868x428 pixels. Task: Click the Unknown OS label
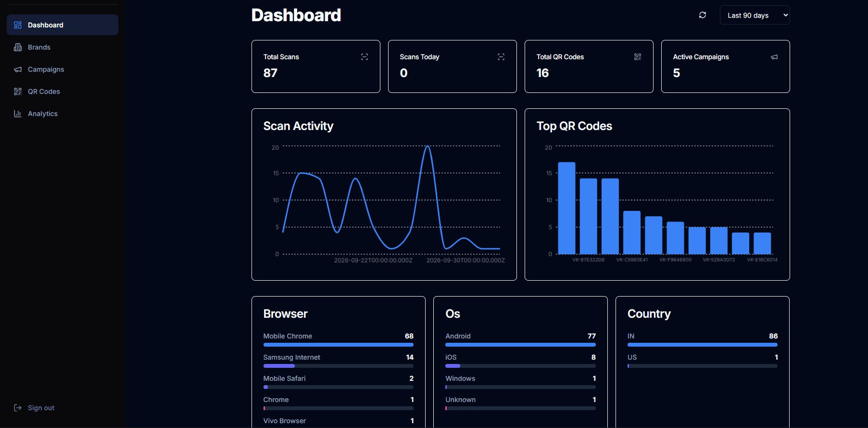460,400
